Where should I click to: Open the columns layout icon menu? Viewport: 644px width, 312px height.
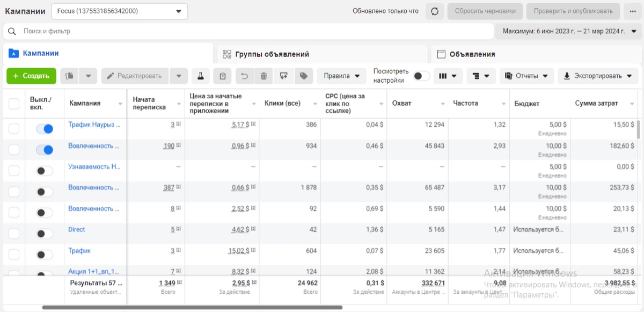448,76
